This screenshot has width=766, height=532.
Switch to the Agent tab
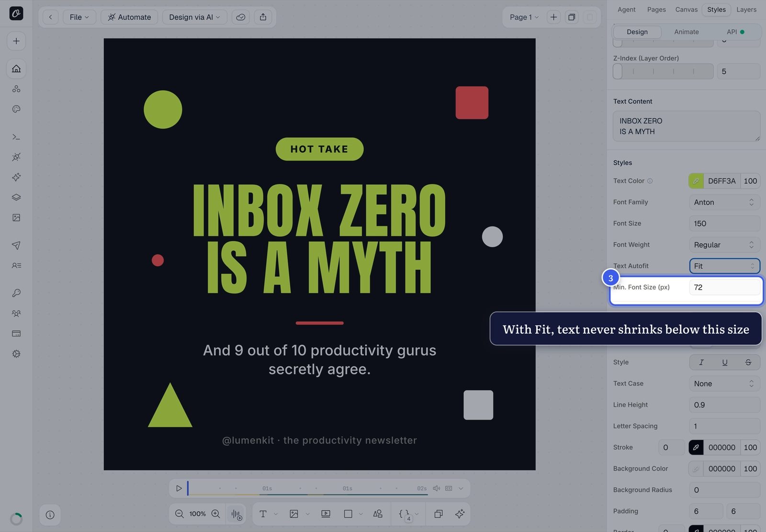coord(626,10)
